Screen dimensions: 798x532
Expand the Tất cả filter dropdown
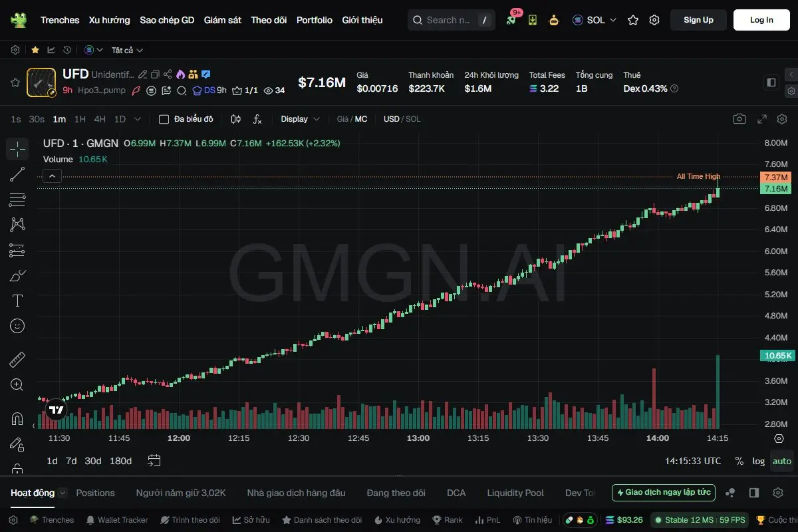[127, 50]
